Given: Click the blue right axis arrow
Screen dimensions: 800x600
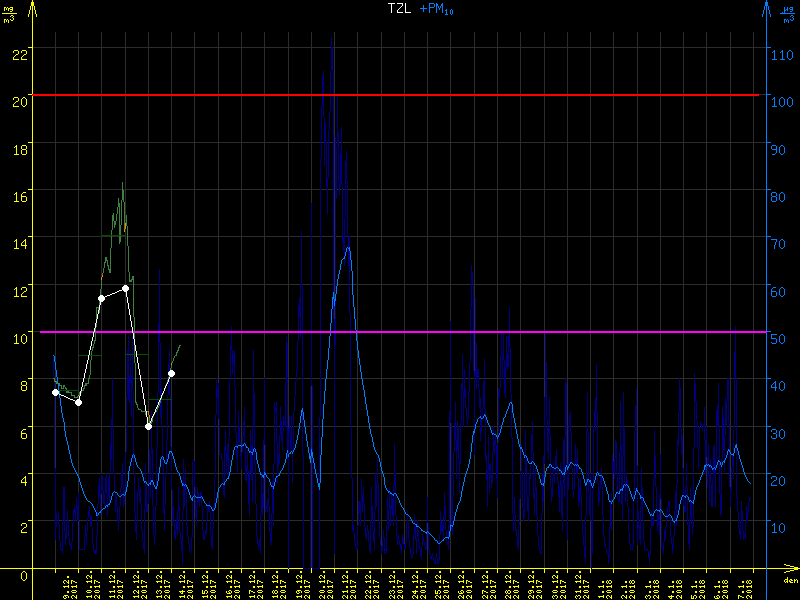Looking at the screenshot, I should 766,12.
